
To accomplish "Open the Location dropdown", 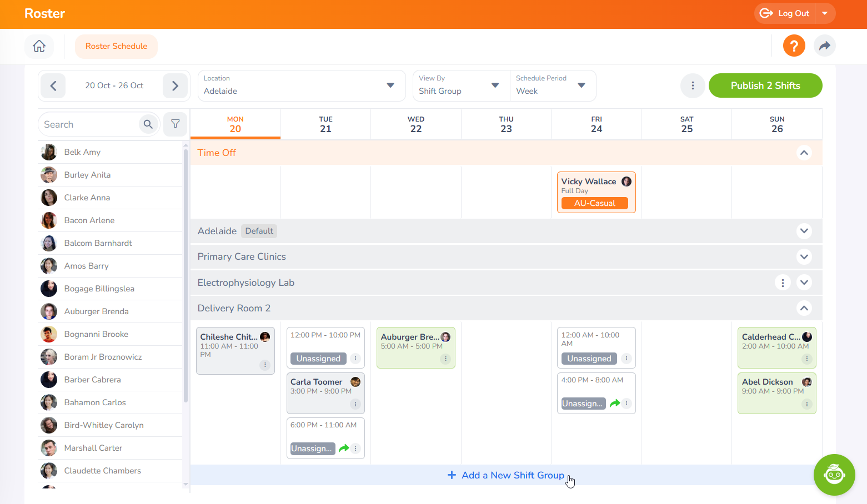I will (302, 85).
